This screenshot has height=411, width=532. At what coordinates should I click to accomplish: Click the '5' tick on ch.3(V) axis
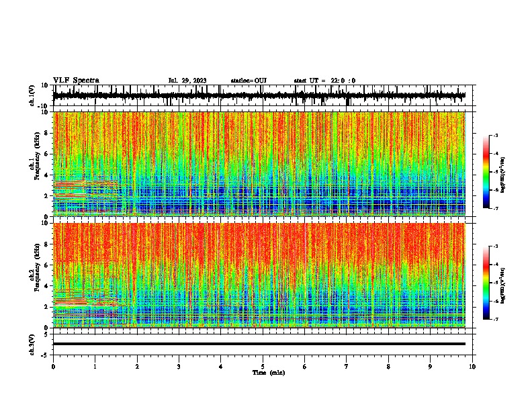[x=47, y=334]
